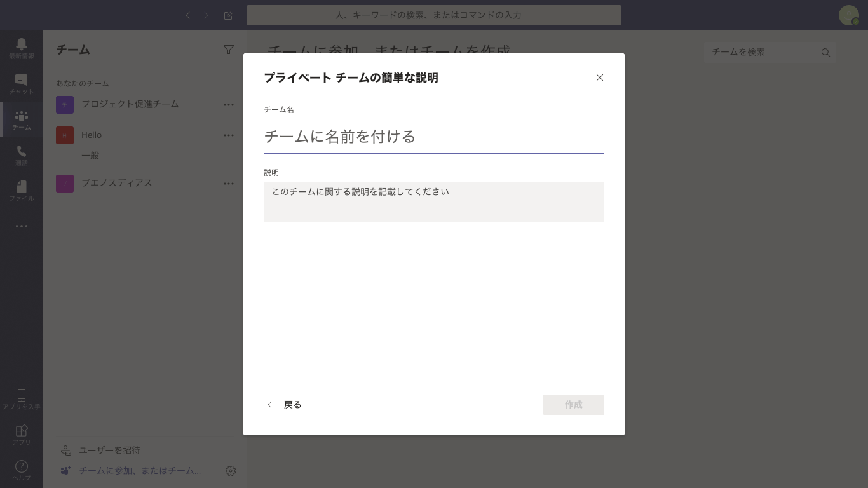
Task: Click the team description text box
Action: coord(433,202)
